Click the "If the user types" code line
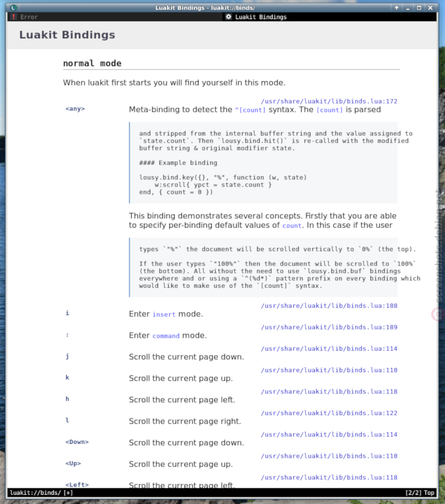 click(x=278, y=264)
